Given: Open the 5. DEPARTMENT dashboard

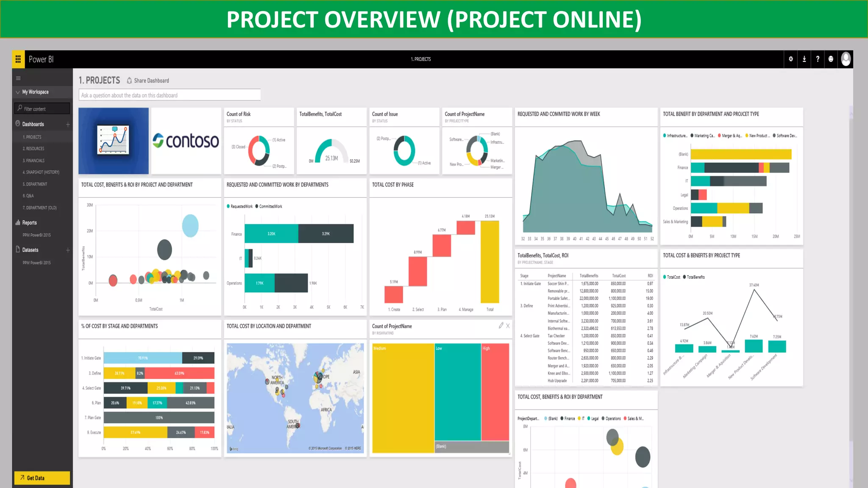Looking at the screenshot, I should [35, 184].
